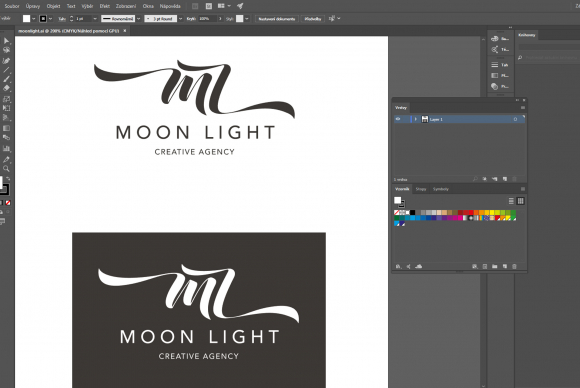Open swatch libraries menu icon
Image resolution: width=580 pixels, height=388 pixels.
click(x=398, y=266)
